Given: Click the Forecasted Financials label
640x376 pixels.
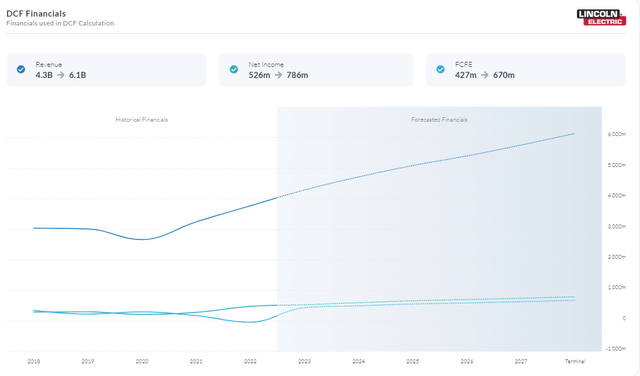Looking at the screenshot, I should [439, 120].
